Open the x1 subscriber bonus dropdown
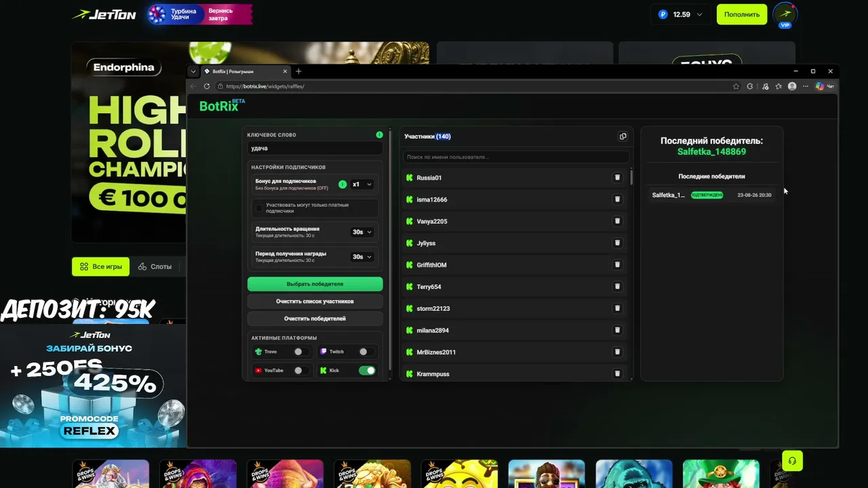 [x=362, y=184]
